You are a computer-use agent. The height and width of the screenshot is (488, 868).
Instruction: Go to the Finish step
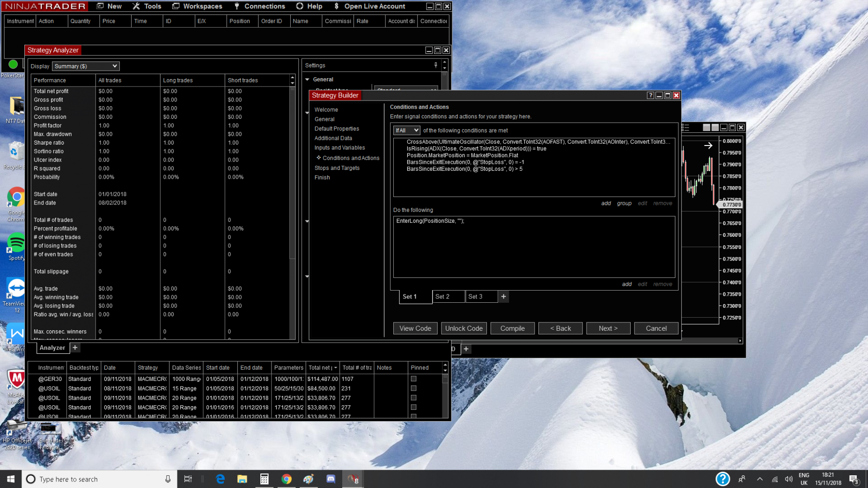tap(322, 178)
